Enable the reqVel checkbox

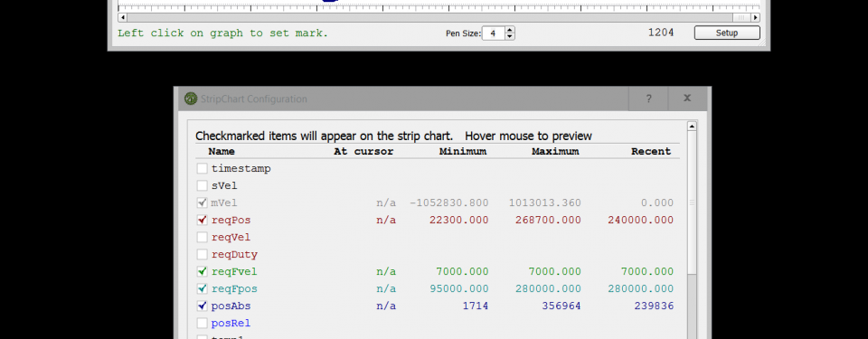coord(202,237)
